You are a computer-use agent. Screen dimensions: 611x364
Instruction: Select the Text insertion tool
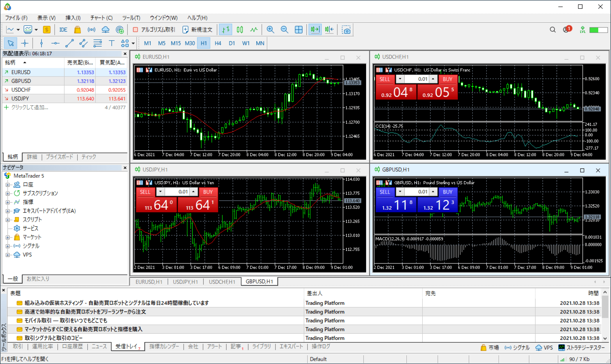[x=111, y=43]
